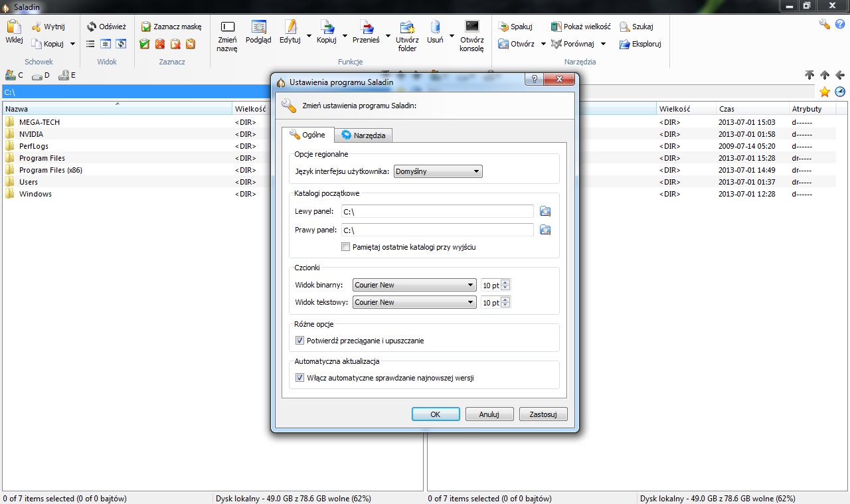850x504 pixels.
Task: Expand arrow next to Edytuj
Action: tap(309, 36)
